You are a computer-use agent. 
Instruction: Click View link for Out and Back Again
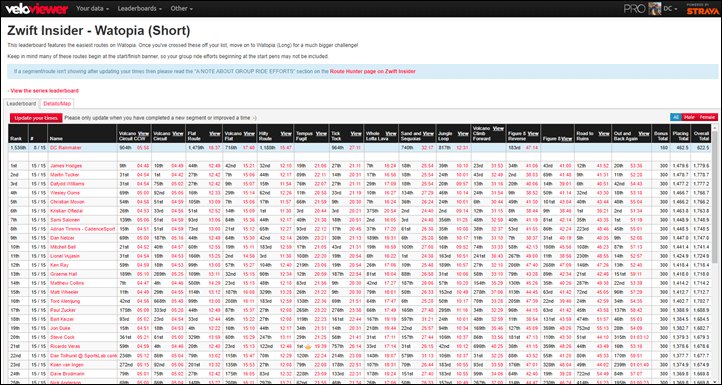644,134
